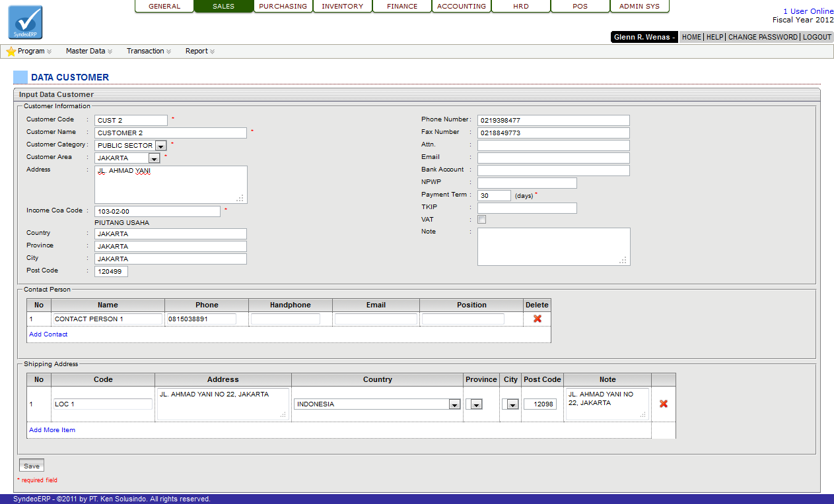The width and height of the screenshot is (834, 504).
Task: Click the LOGOUT link
Action: click(817, 37)
